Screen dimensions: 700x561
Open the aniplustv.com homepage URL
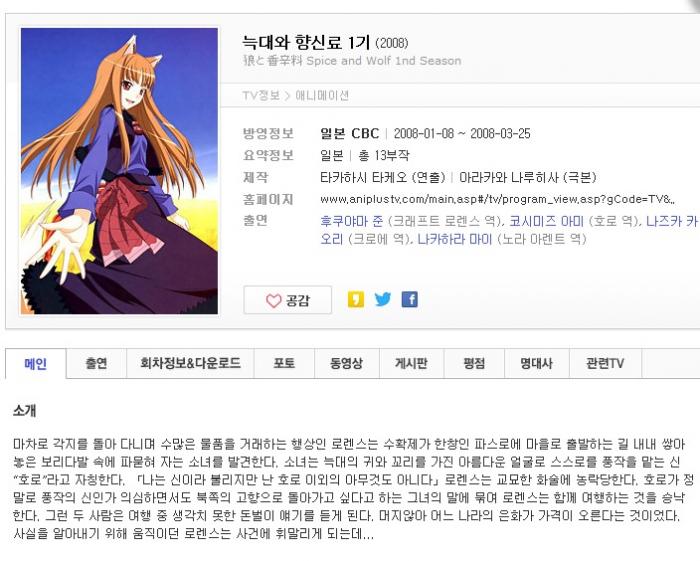pyautogui.click(x=497, y=199)
